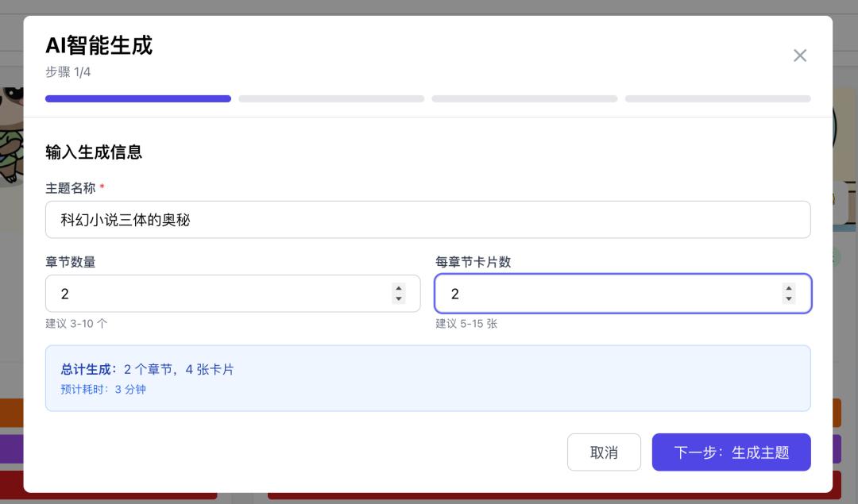
Task: Increase 章节数量 with the up arrow
Action: [399, 289]
